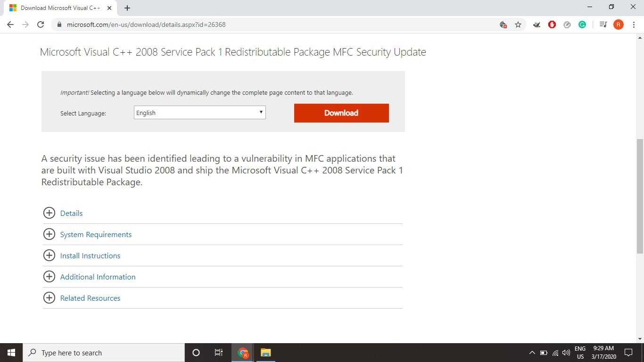Image resolution: width=644 pixels, height=362 pixels.
Task: Click the 'Select Language:' label
Action: click(x=83, y=113)
